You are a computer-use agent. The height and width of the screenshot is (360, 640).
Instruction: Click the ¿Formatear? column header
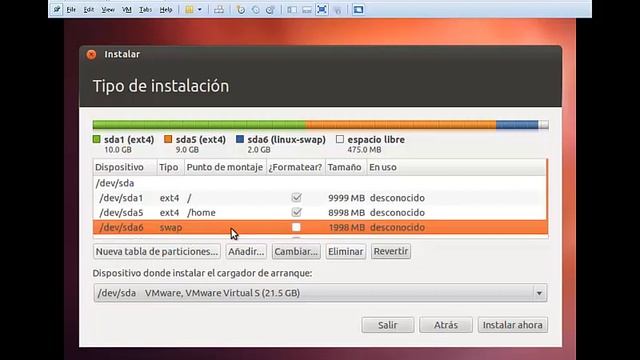tap(296, 167)
